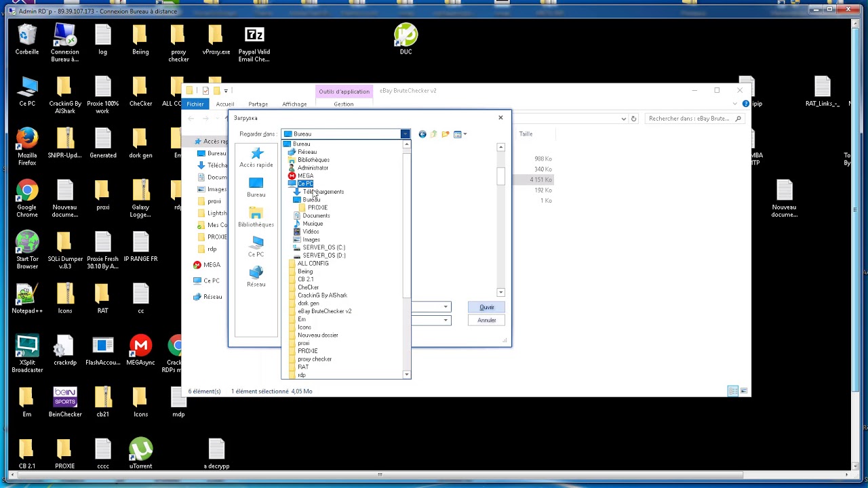Select MEGAsync desktop icon
The width and height of the screenshot is (868, 488).
click(x=140, y=350)
